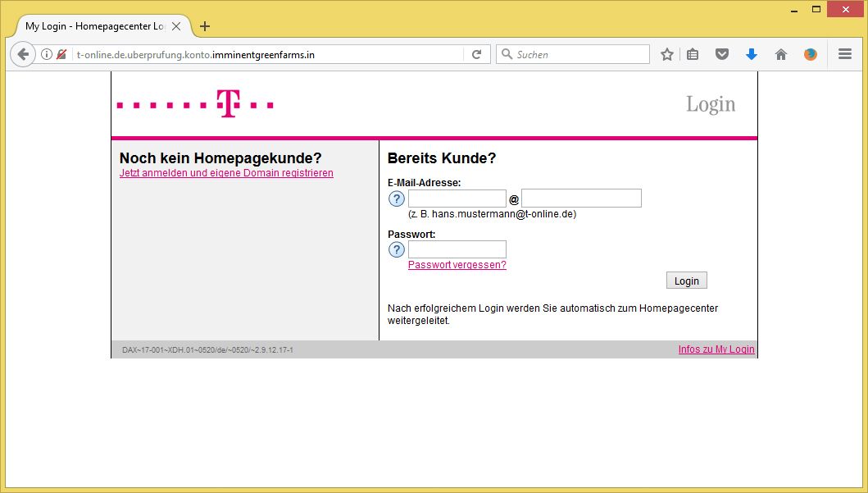Open the hamburger menu
The height and width of the screenshot is (493, 868).
pyautogui.click(x=845, y=54)
